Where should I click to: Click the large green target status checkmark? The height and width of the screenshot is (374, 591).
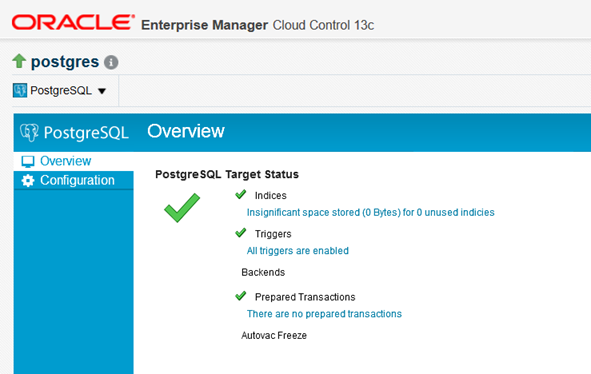click(x=182, y=207)
